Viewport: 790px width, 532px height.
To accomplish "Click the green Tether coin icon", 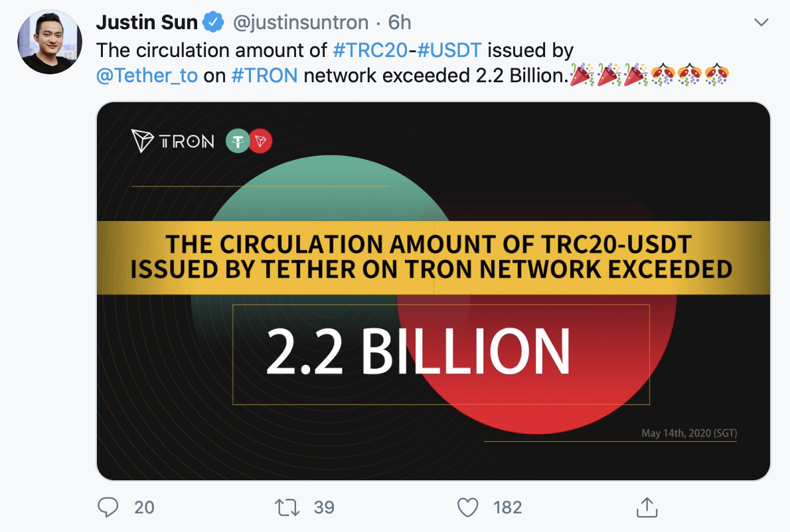I will click(x=237, y=141).
